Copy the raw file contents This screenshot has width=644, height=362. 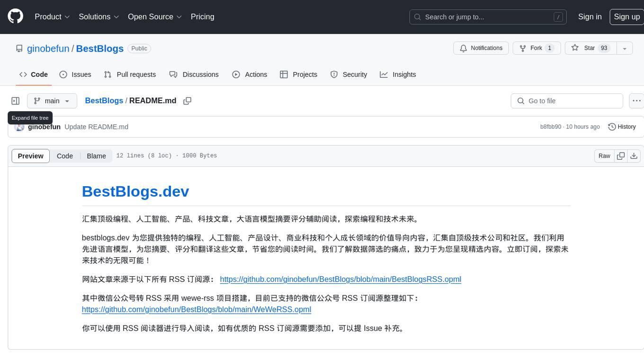pos(621,156)
